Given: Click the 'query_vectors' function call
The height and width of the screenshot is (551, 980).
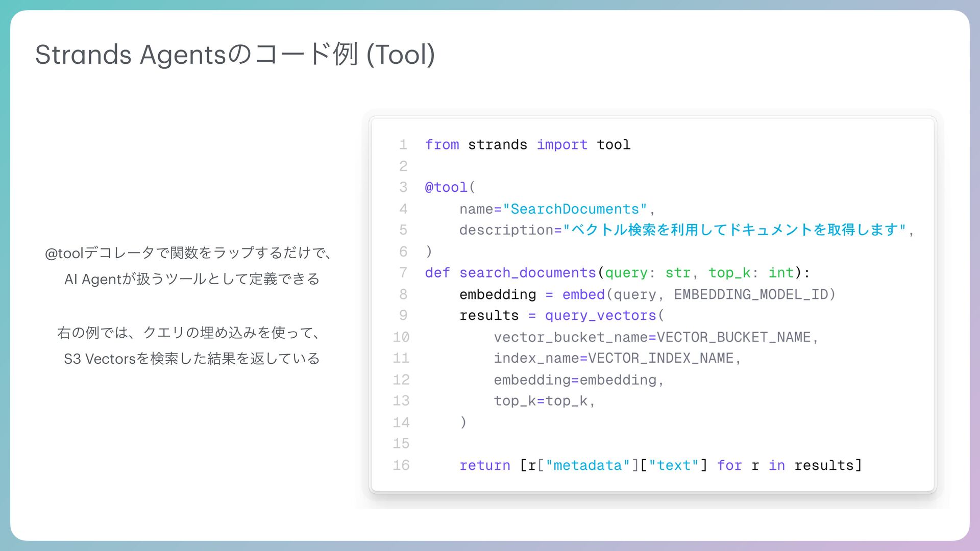Looking at the screenshot, I should click(x=600, y=316).
